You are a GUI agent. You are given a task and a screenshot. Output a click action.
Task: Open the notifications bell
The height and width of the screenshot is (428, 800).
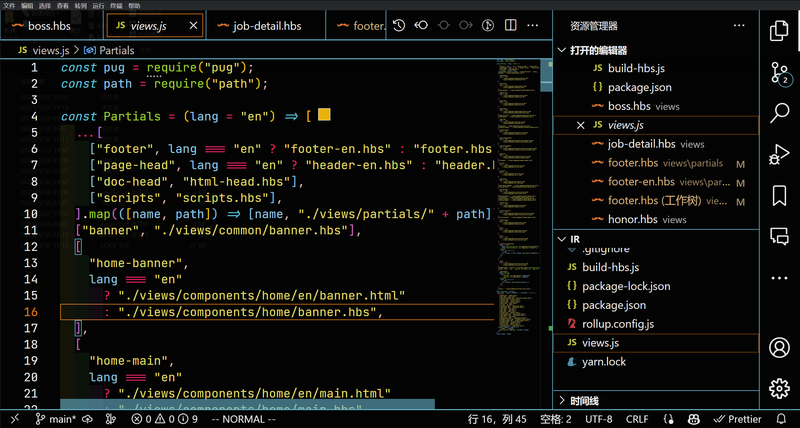tap(781, 419)
